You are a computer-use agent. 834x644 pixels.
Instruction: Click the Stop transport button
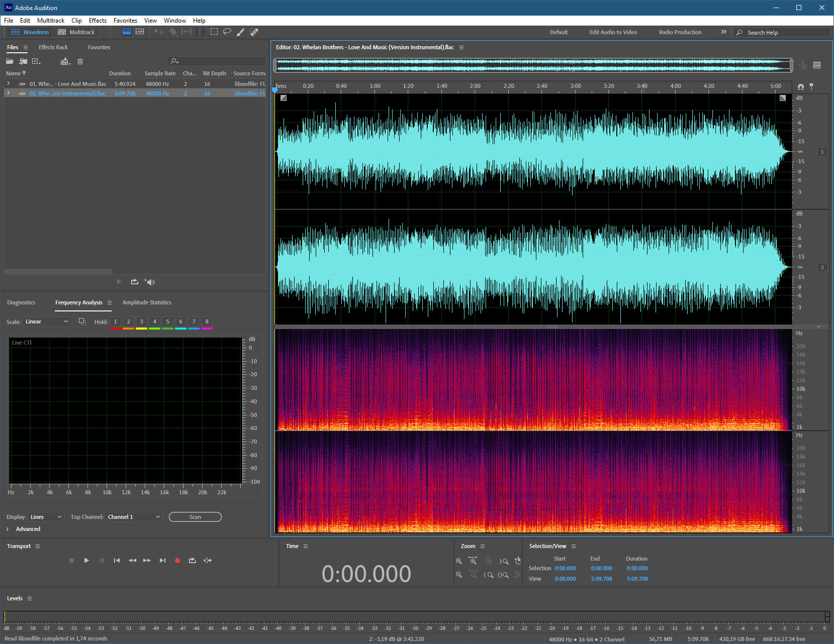pos(71,560)
